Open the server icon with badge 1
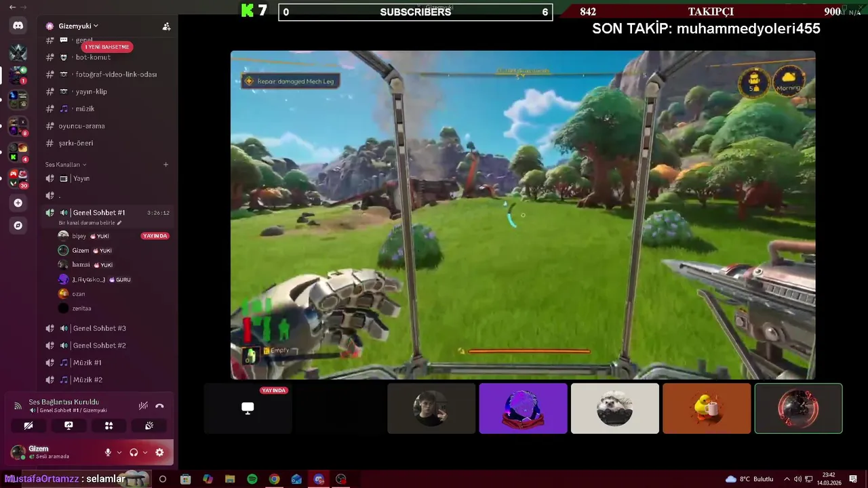Screen dimensions: 868x488 [x=18, y=75]
